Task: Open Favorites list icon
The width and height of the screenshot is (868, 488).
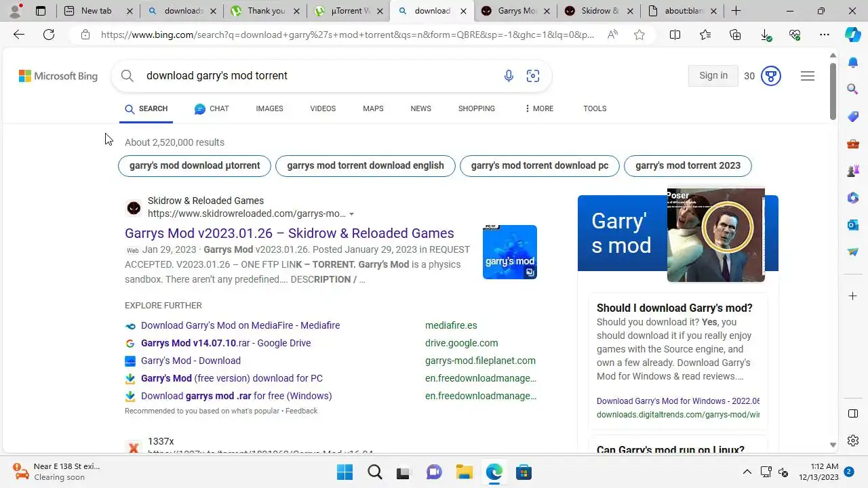Action: (705, 35)
